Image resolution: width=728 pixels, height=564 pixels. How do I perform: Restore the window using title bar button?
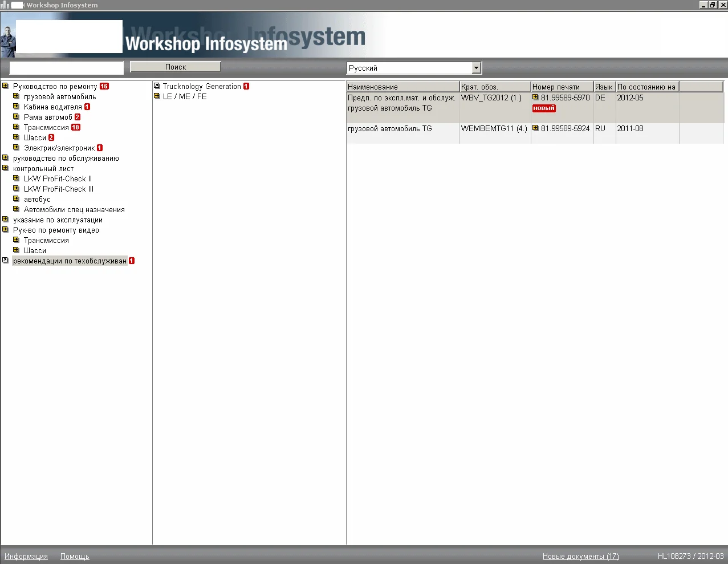coord(713,5)
